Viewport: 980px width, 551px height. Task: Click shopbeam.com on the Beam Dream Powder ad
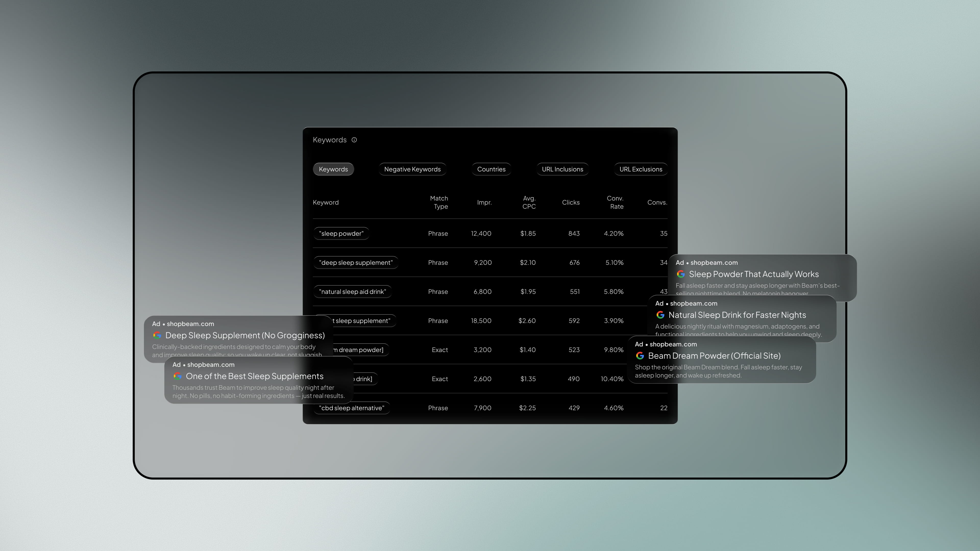(x=673, y=344)
